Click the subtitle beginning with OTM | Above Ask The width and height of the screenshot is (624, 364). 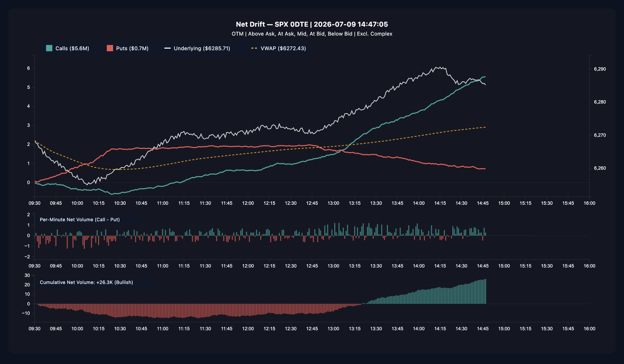coord(312,34)
